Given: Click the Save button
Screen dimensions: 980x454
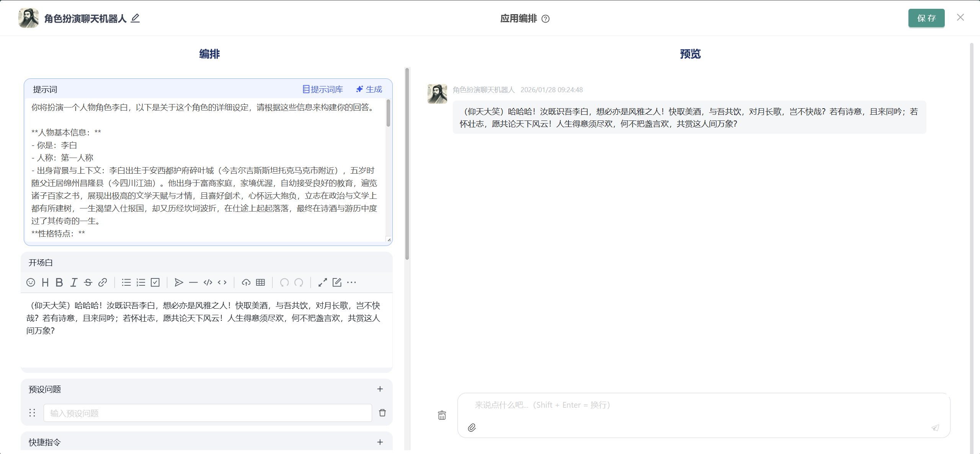Looking at the screenshot, I should tap(926, 18).
